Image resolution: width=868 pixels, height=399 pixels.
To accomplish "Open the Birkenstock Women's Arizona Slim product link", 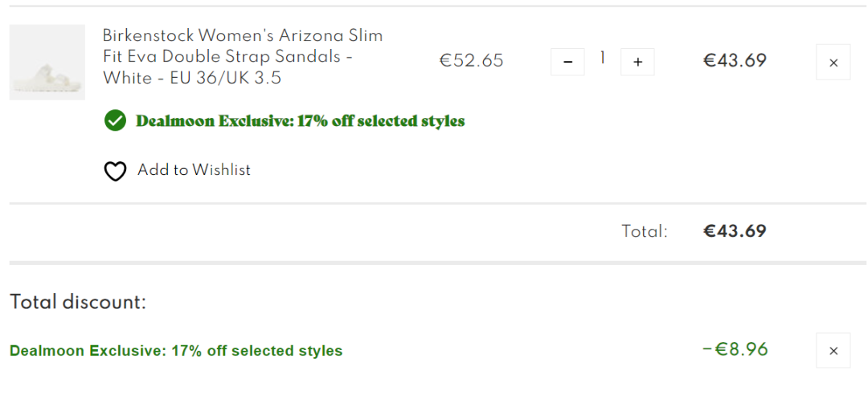I will tap(242, 36).
